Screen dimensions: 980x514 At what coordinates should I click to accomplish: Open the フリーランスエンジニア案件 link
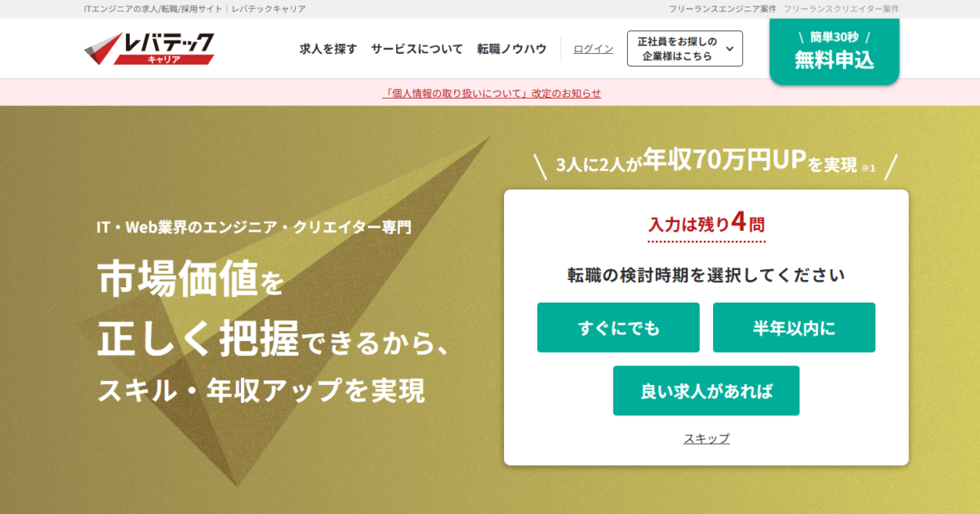click(721, 9)
